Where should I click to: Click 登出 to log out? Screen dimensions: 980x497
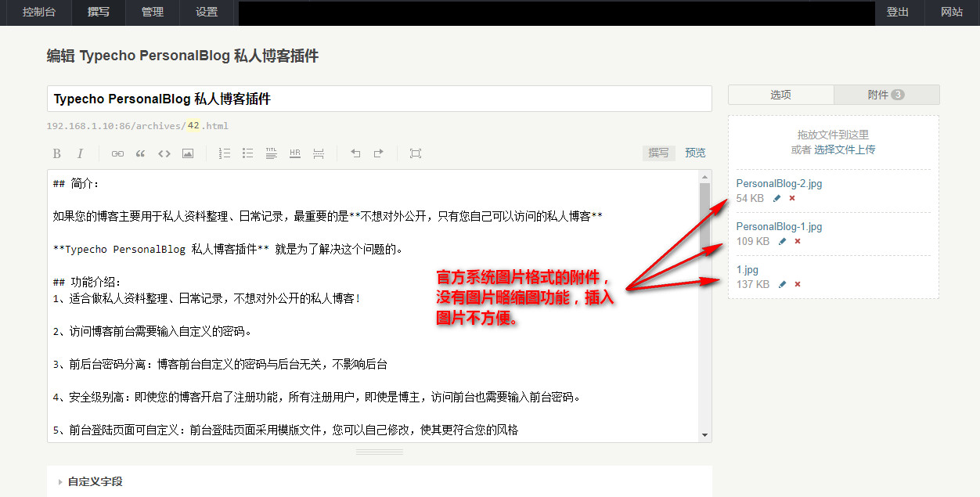pos(898,13)
